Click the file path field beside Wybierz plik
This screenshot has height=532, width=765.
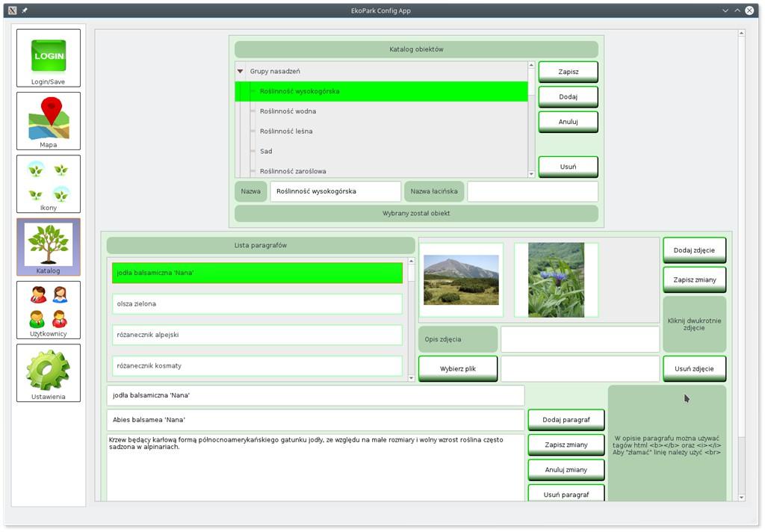[x=580, y=368]
